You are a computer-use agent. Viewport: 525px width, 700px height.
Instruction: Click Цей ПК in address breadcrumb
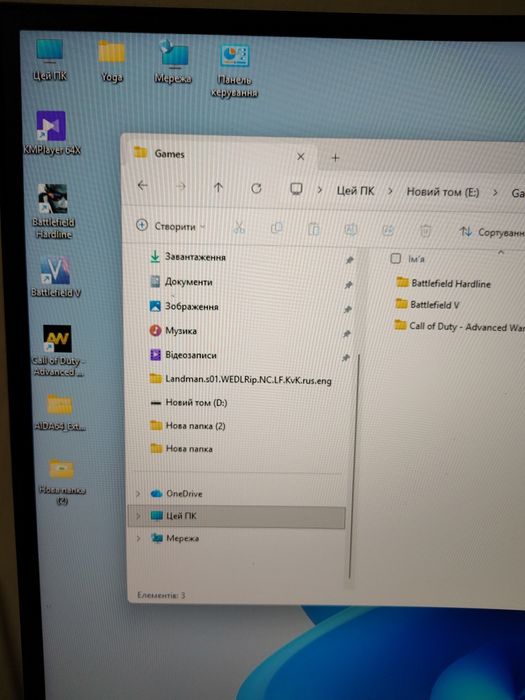355,191
